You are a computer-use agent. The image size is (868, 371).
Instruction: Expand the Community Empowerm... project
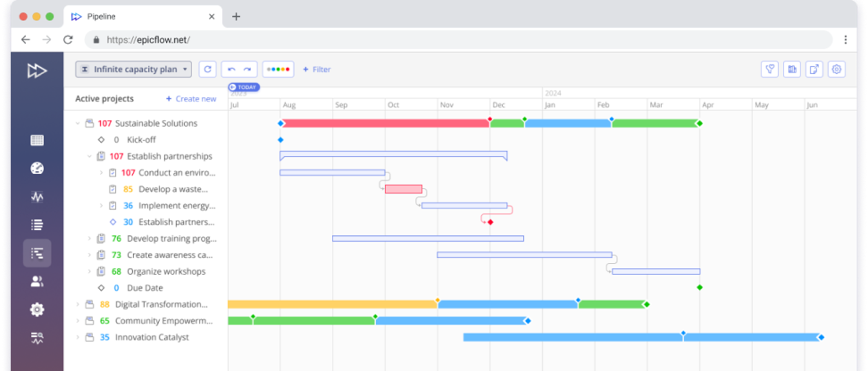tap(78, 321)
